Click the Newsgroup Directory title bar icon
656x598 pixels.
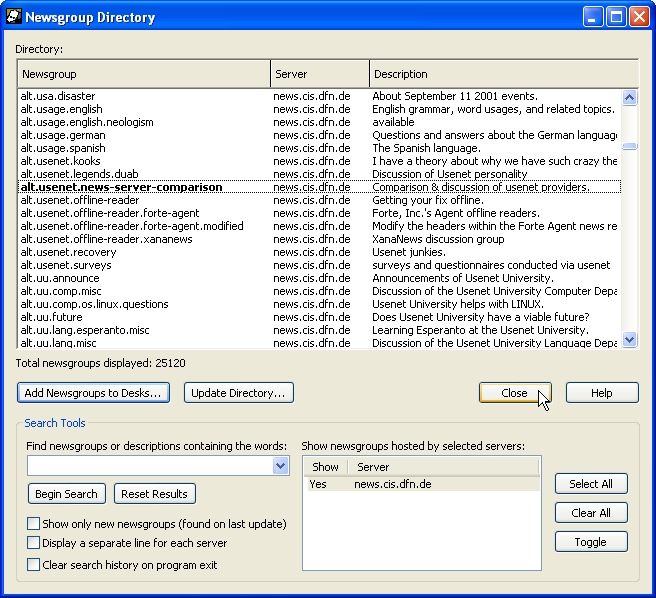point(14,17)
